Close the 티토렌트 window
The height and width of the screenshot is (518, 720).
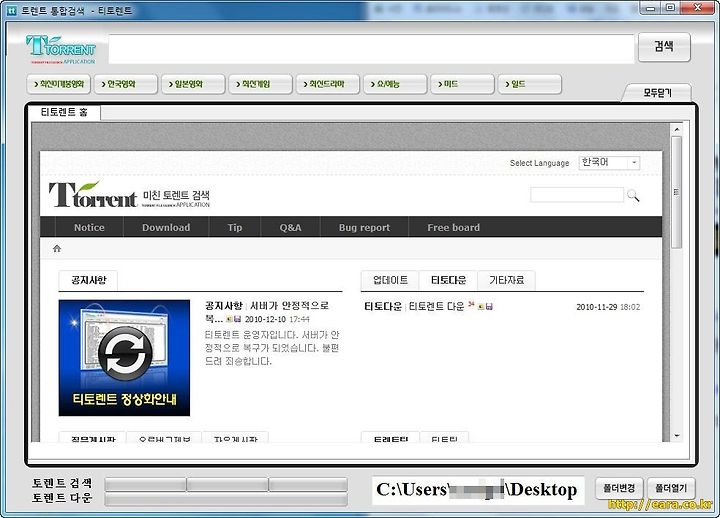698,8
